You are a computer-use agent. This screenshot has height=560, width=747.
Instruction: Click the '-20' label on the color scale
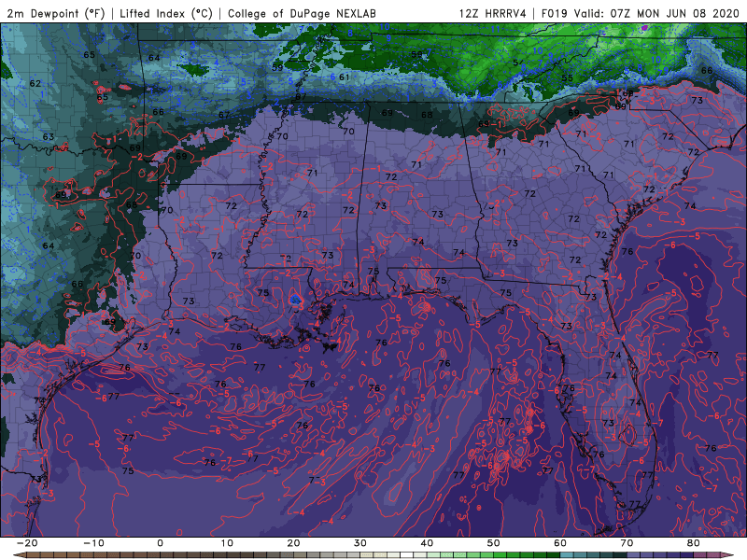tap(27, 543)
